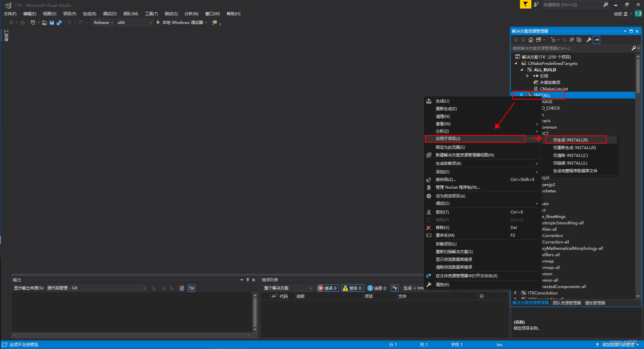Switch to the Team Explorer tab
The width and height of the screenshot is (644, 349).
[567, 303]
